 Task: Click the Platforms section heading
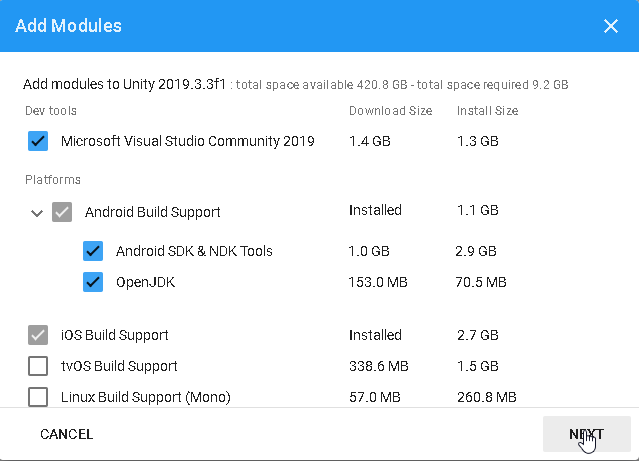[53, 180]
